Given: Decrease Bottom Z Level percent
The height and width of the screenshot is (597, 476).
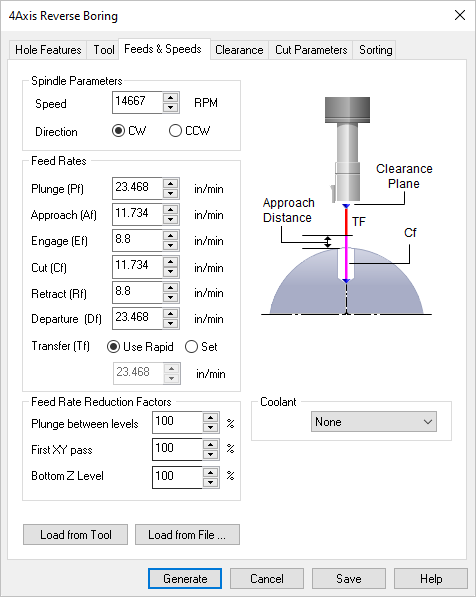Looking at the screenshot, I should (211, 482).
